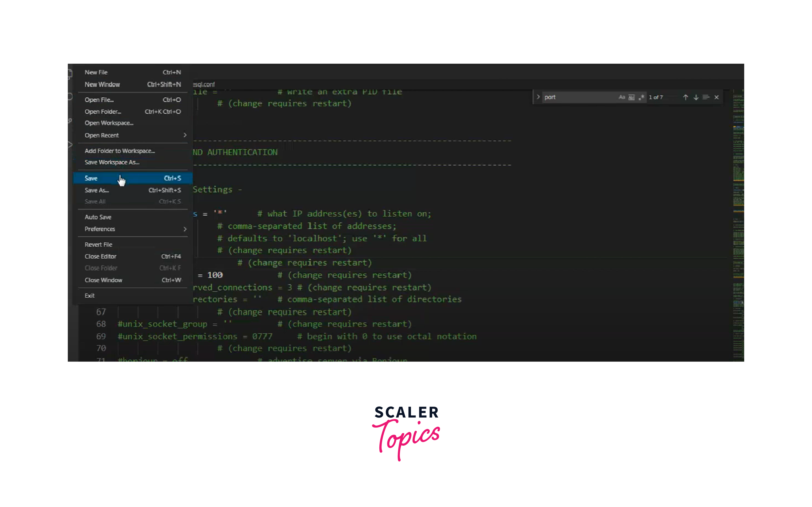812x507 pixels.
Task: Click the Save menu item
Action: [91, 178]
